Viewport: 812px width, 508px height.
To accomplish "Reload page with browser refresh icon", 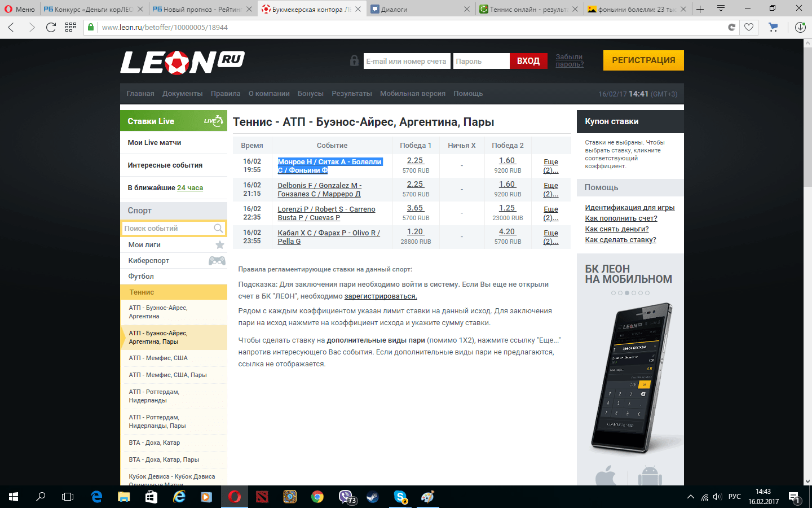I will point(51,27).
